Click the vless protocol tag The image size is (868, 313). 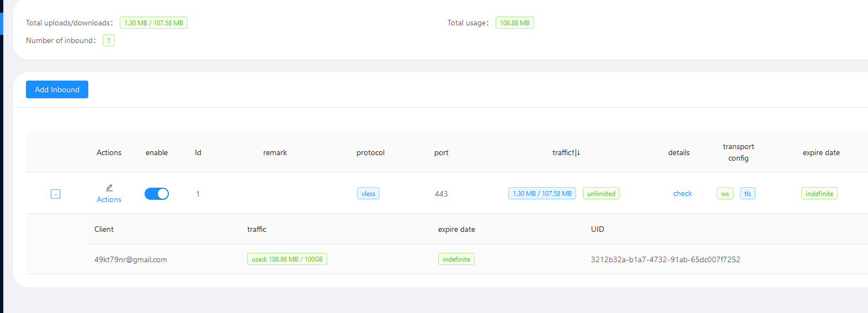point(368,194)
